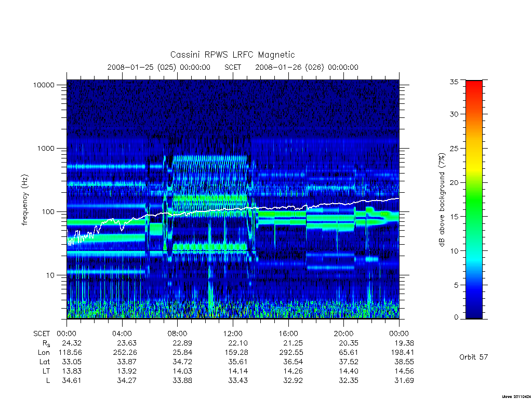Image resolution: width=532 pixels, height=399 pixels.
Task: Click the Lat value 33.05
Action: 72,362
